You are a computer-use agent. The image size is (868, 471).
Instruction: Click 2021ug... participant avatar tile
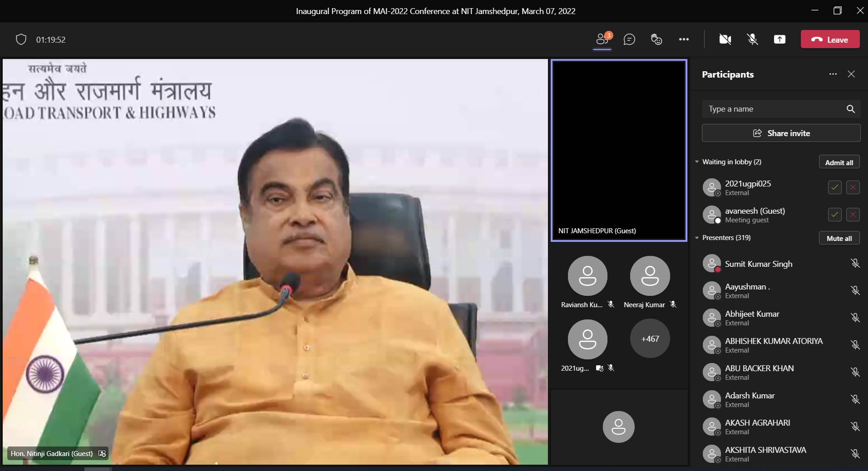point(587,339)
